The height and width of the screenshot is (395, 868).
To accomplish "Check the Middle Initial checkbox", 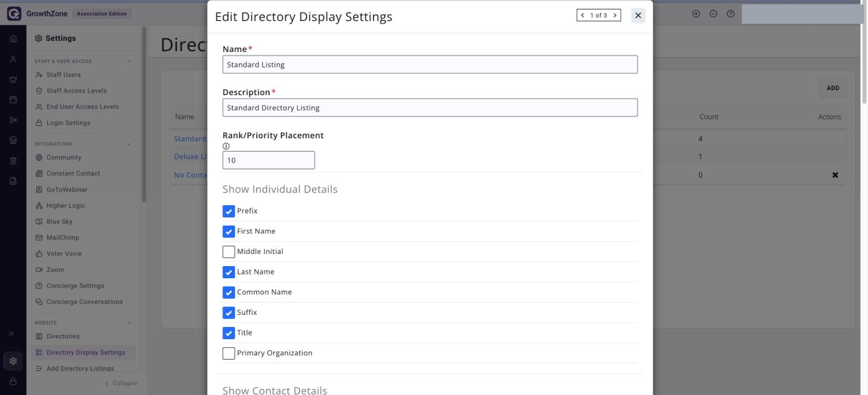I will pos(229,252).
